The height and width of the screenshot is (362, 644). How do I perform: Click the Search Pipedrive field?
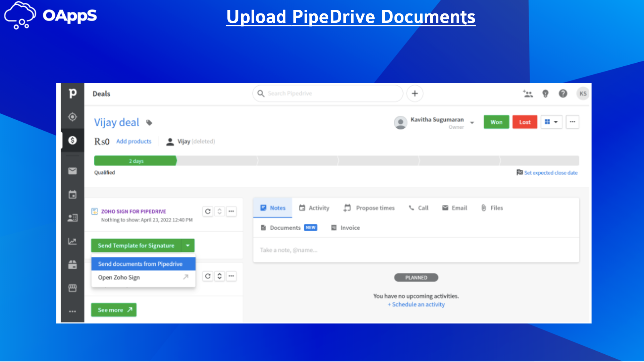click(x=328, y=94)
